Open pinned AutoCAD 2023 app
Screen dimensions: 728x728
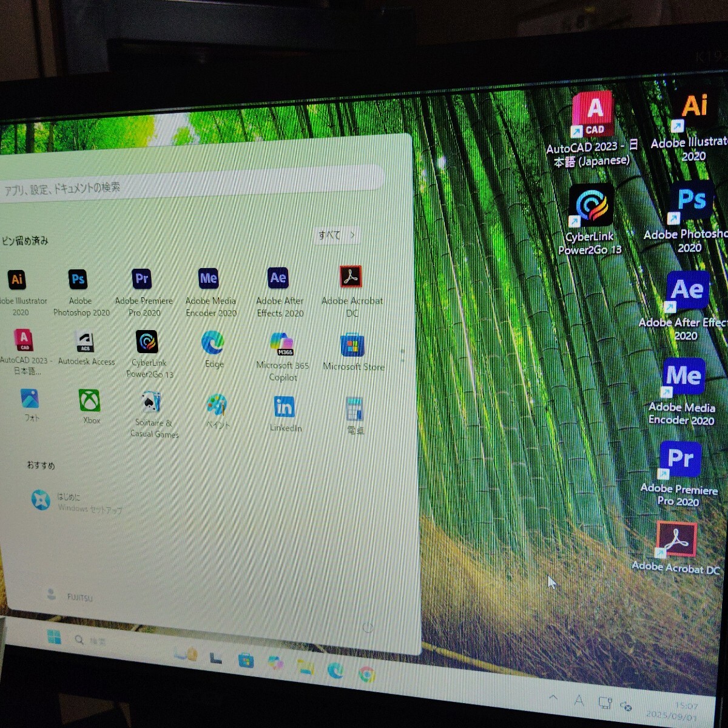24,352
